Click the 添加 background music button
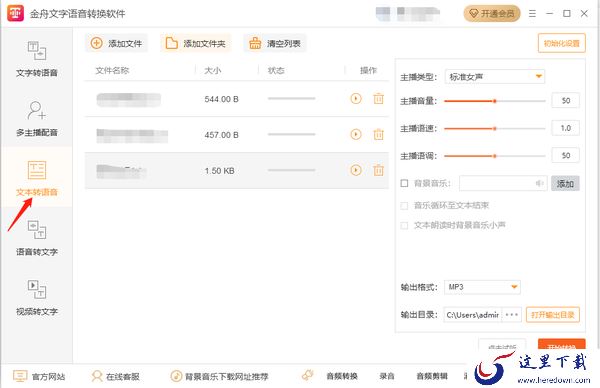Image resolution: width=600 pixels, height=388 pixels. click(565, 184)
